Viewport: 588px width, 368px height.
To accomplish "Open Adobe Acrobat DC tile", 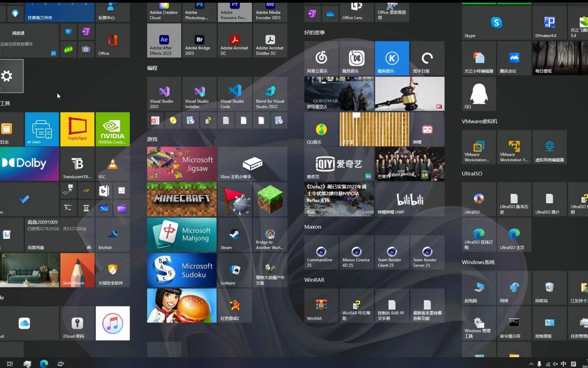I will coord(235,41).
